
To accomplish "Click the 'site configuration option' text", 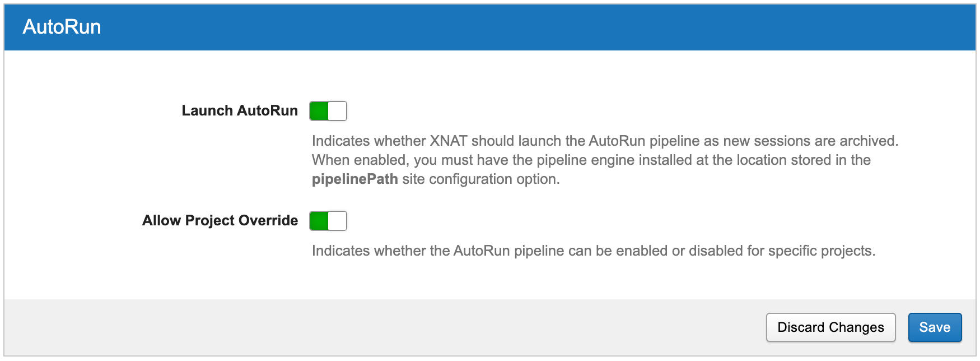I will coord(480,179).
